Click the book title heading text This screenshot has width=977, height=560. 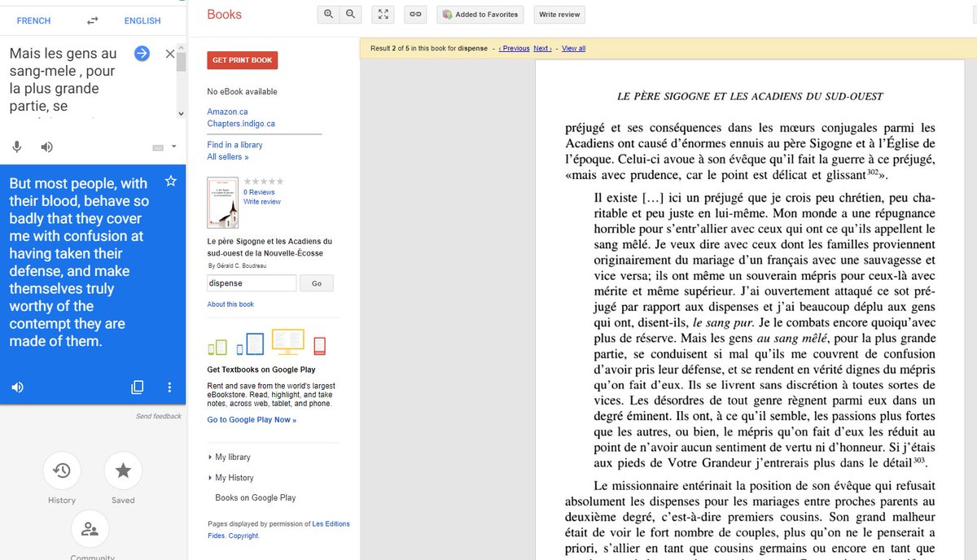[269, 247]
